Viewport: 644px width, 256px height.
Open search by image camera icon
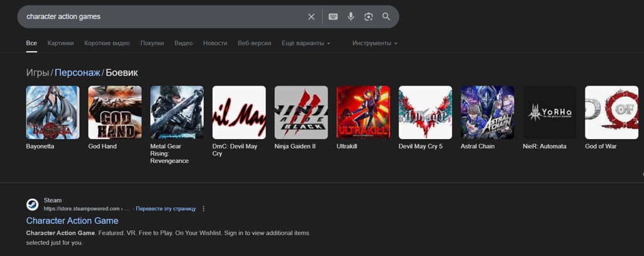click(x=369, y=17)
